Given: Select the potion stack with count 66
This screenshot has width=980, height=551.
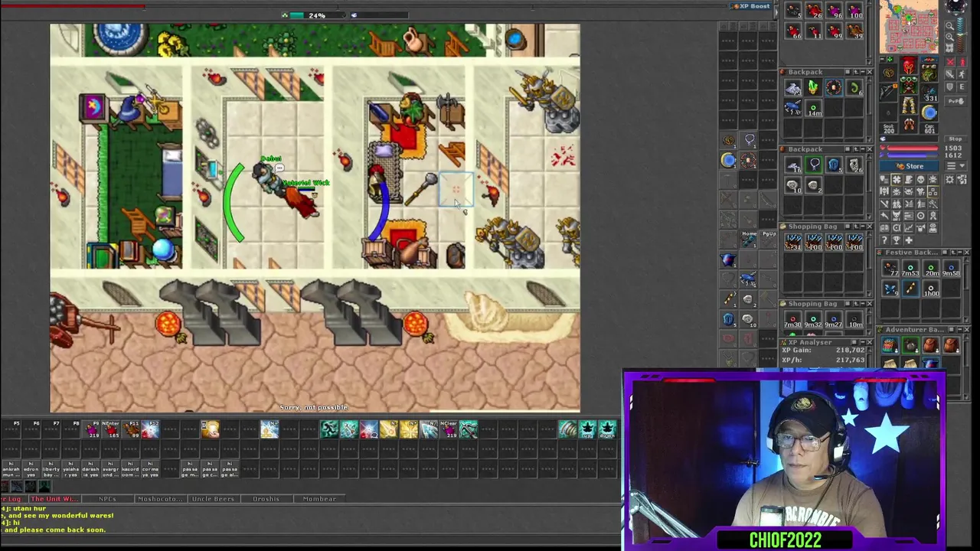Looking at the screenshot, I should tap(795, 31).
